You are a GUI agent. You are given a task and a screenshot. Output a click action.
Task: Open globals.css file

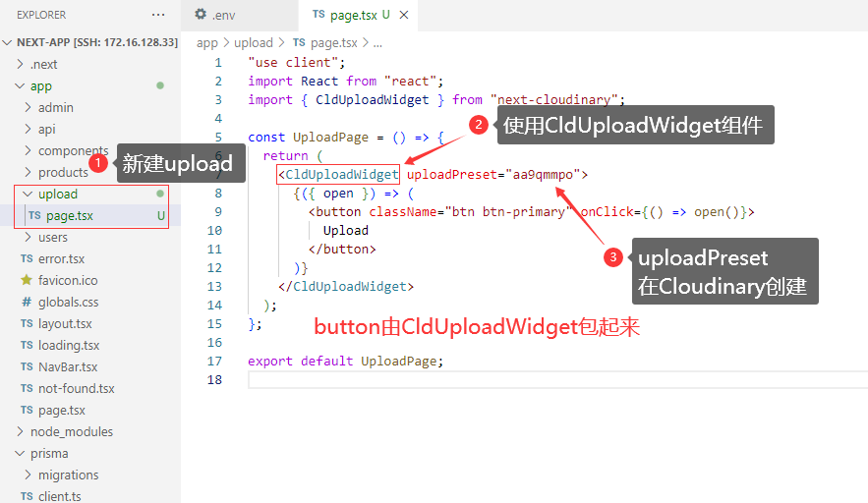tap(68, 303)
